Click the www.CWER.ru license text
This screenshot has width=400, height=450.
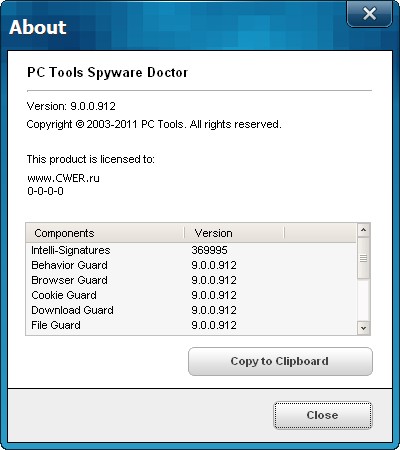63,178
